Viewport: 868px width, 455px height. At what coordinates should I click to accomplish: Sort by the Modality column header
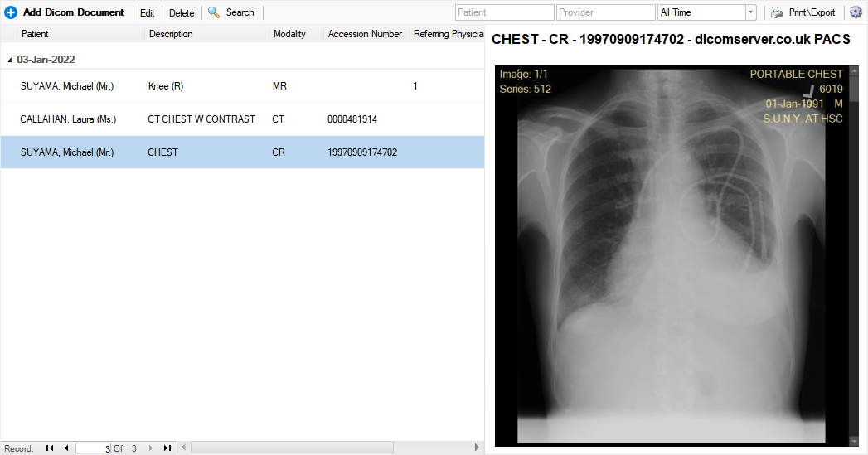point(289,34)
